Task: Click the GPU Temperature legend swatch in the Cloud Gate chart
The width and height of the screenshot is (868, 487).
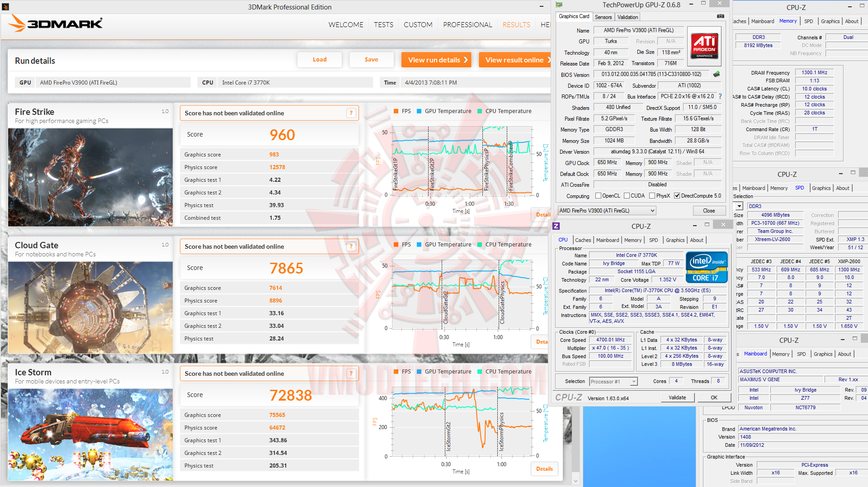Action: 419,245
